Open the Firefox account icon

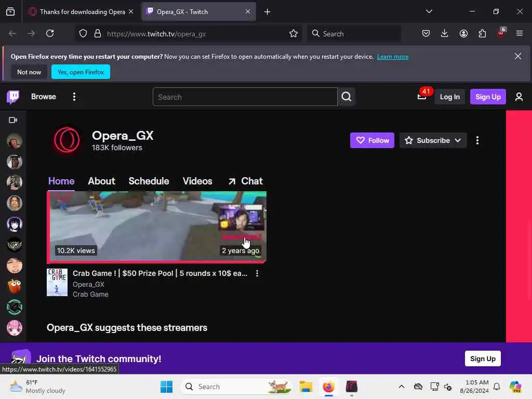(463, 33)
